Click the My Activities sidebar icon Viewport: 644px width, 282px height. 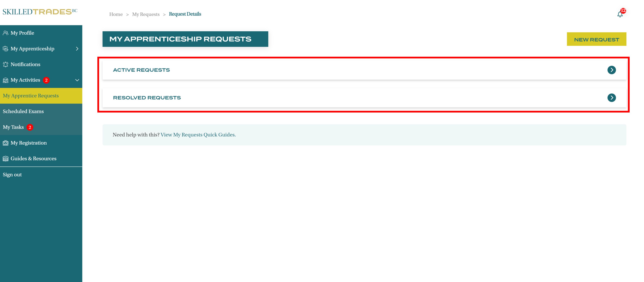(x=5, y=80)
